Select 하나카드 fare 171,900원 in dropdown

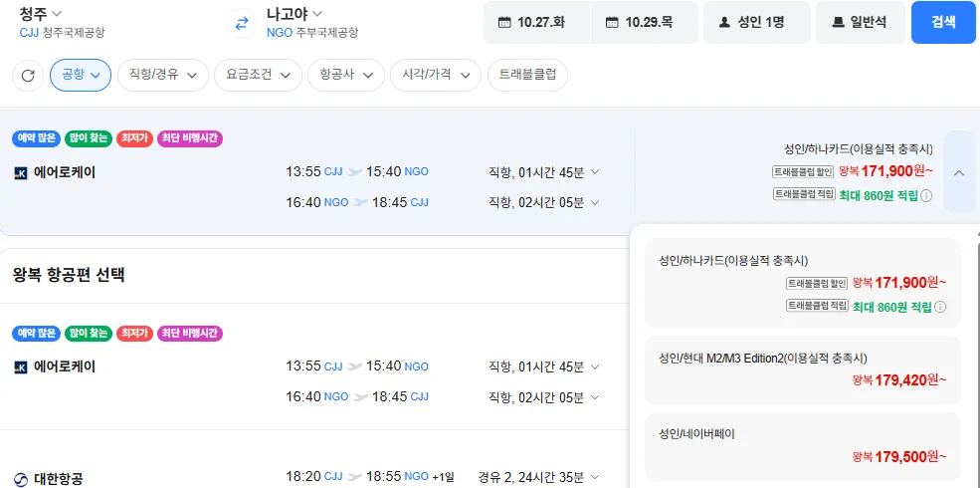pyautogui.click(x=803, y=283)
